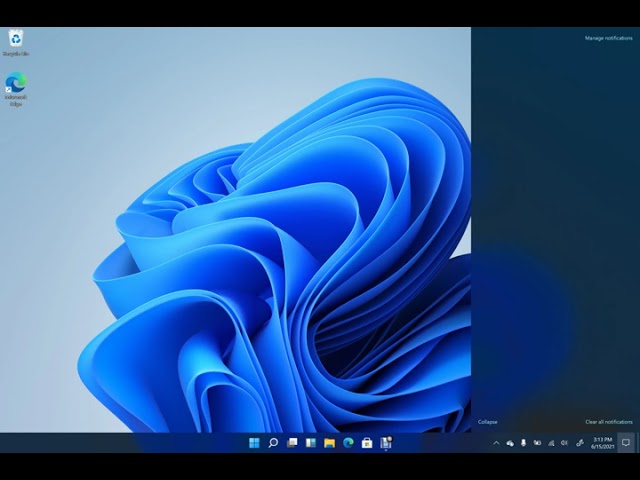
Task: Open the clock showing 3:13 PM
Action: (x=603, y=443)
